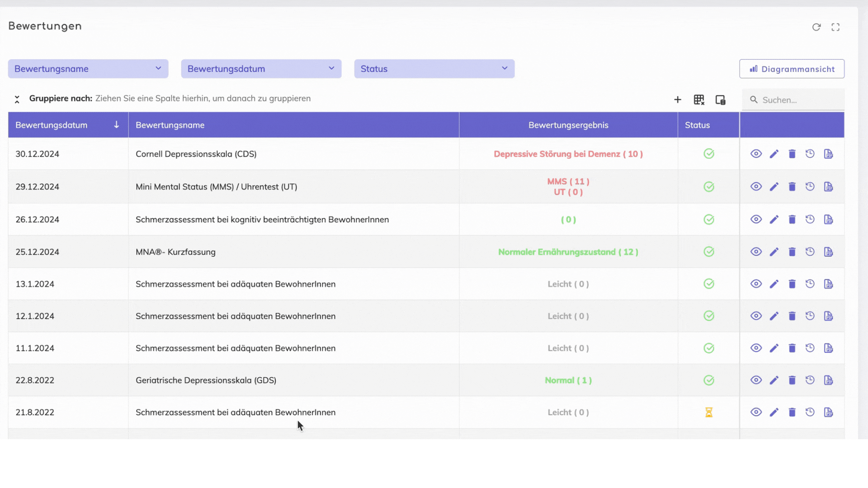The height and width of the screenshot is (488, 868).
Task: Click the clear table filters grid icon
Action: 699,100
